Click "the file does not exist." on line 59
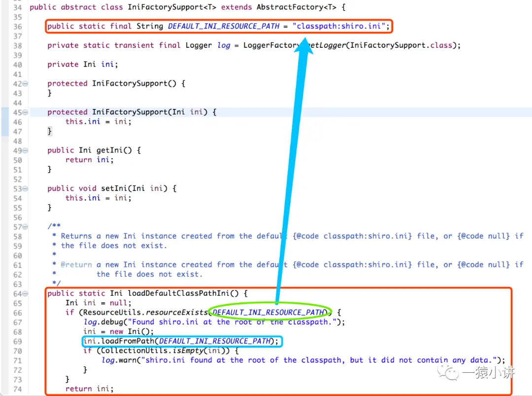This screenshot has height=396, width=532. (x=114, y=246)
